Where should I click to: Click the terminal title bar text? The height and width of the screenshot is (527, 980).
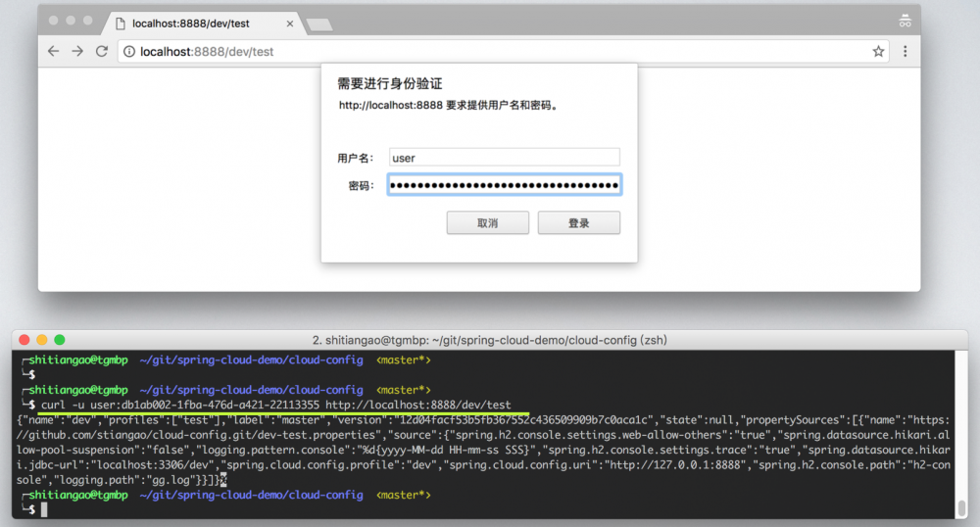click(x=489, y=340)
